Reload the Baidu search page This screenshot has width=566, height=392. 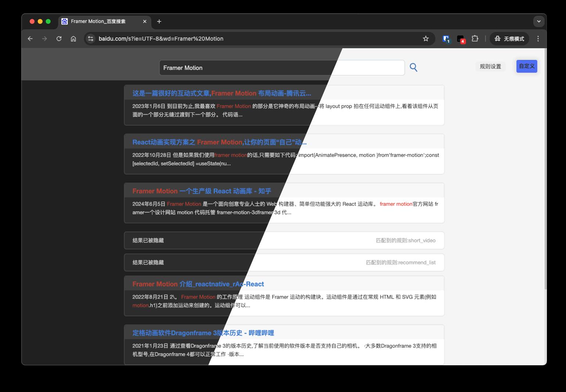coord(59,39)
